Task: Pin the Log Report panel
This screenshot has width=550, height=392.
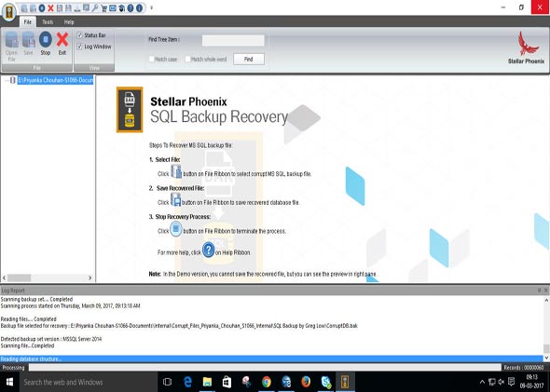Action: click(x=539, y=291)
